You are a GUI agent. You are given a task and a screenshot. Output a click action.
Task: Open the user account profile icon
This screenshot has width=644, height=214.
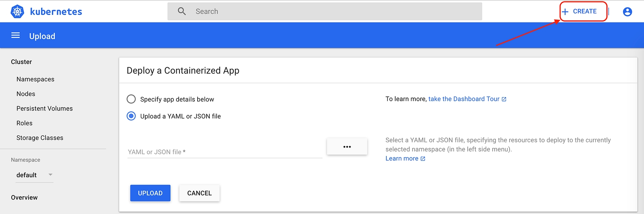[627, 12]
